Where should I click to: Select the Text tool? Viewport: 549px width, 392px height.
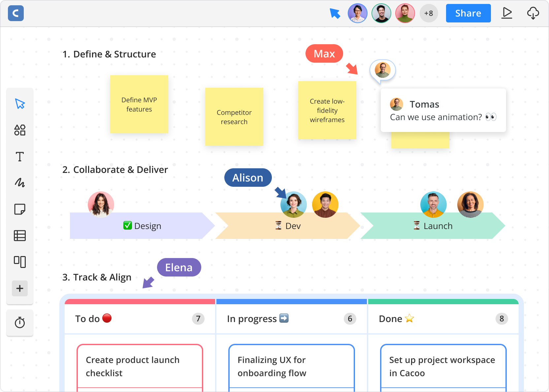(x=20, y=156)
